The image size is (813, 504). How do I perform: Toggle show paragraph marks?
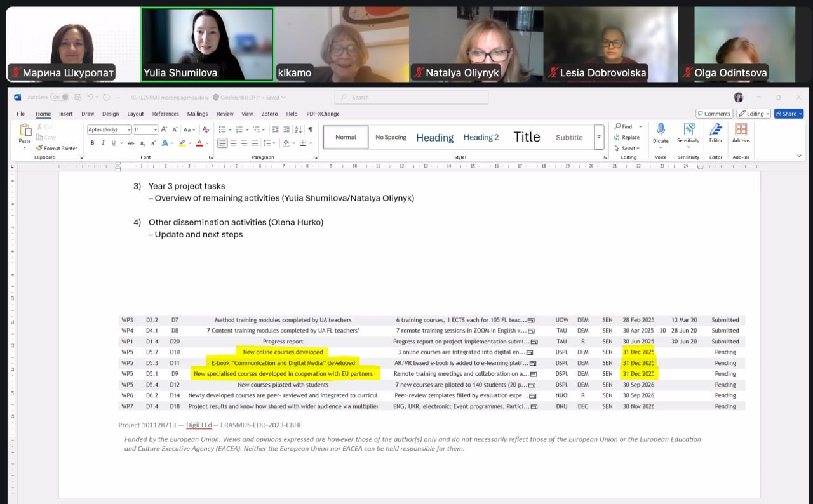(311, 129)
